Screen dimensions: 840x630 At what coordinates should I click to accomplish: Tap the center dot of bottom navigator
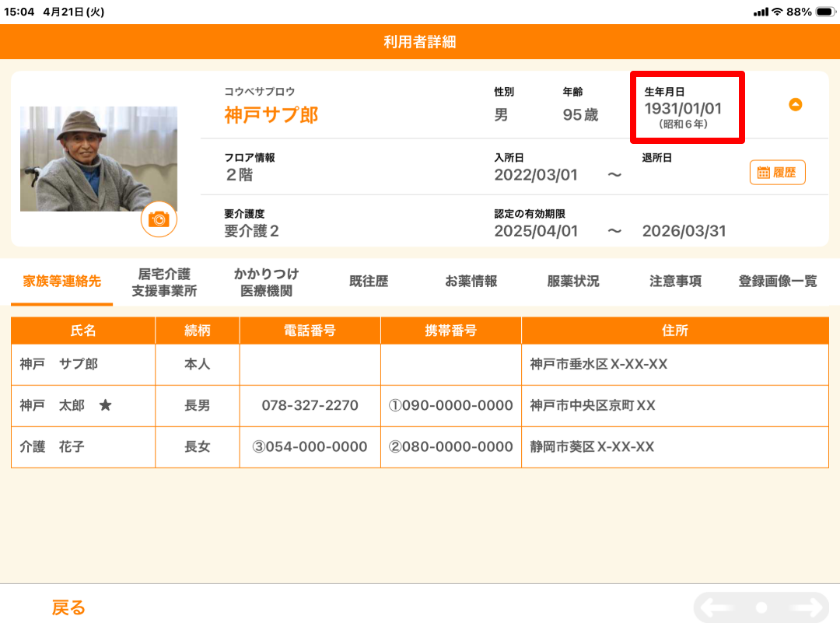tap(761, 607)
